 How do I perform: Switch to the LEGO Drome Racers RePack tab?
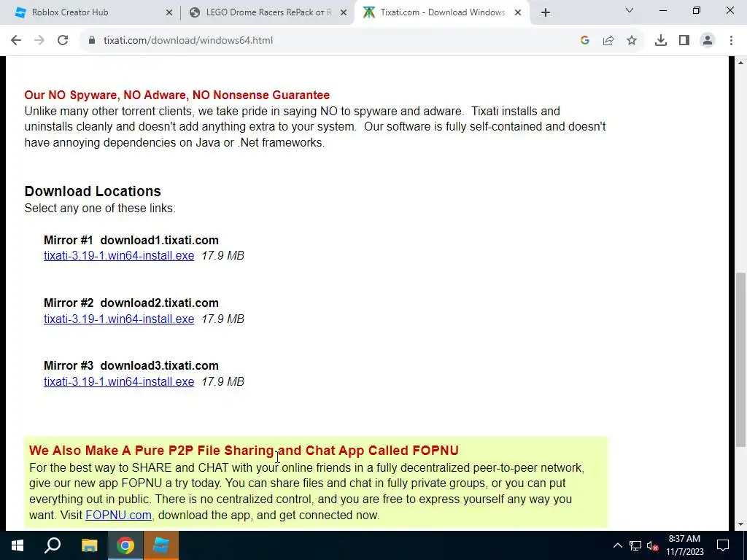(267, 12)
